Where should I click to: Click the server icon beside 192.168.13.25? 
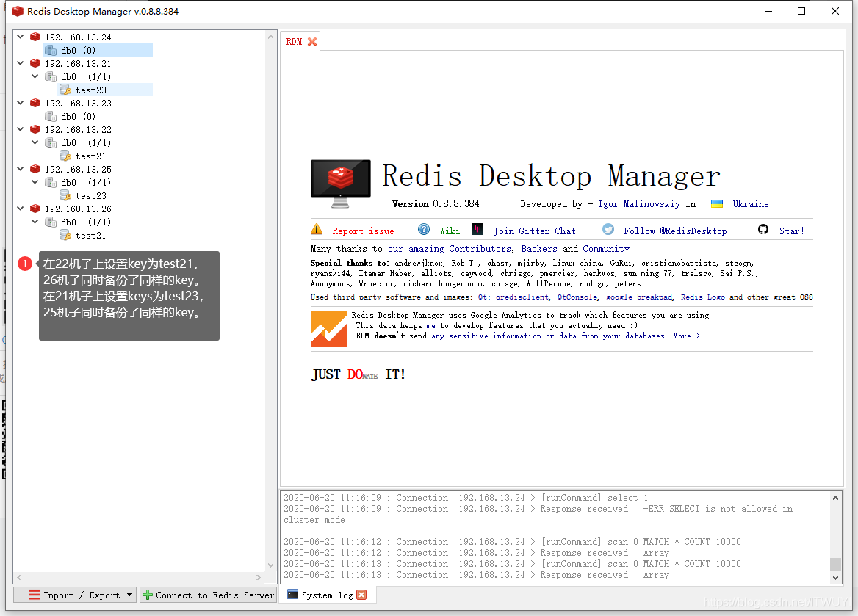click(35, 169)
